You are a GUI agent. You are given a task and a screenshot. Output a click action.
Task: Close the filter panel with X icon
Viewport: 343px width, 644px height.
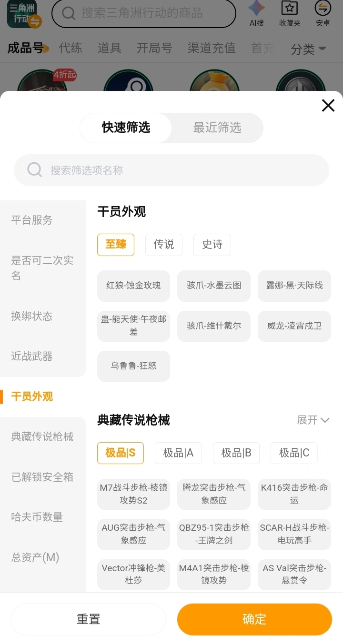click(x=328, y=105)
